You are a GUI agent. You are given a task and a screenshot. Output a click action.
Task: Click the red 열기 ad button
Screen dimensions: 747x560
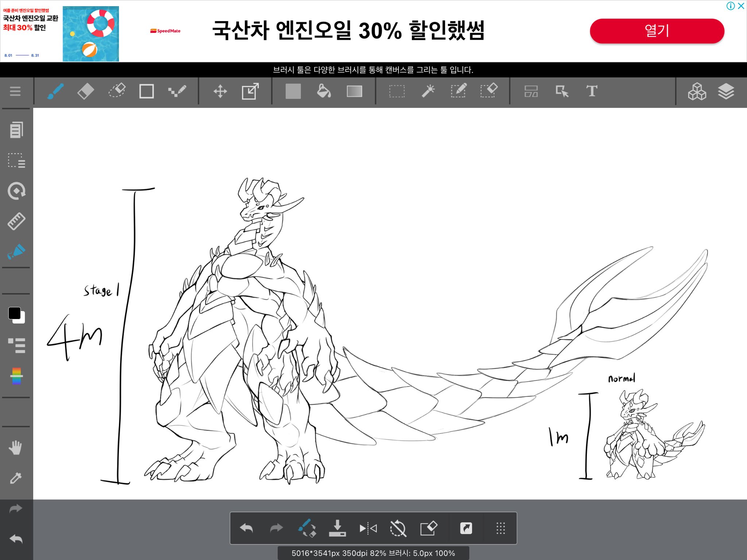click(x=657, y=31)
